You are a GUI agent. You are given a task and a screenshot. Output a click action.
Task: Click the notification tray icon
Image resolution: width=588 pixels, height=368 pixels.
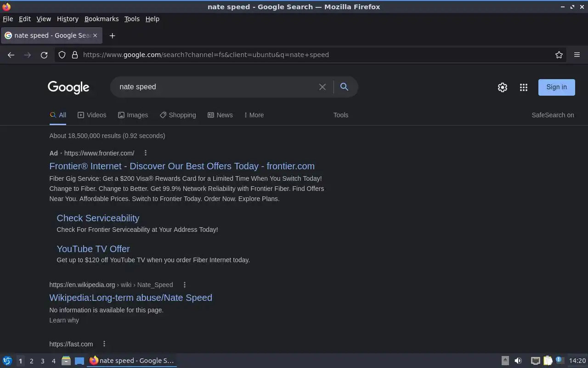click(x=560, y=360)
